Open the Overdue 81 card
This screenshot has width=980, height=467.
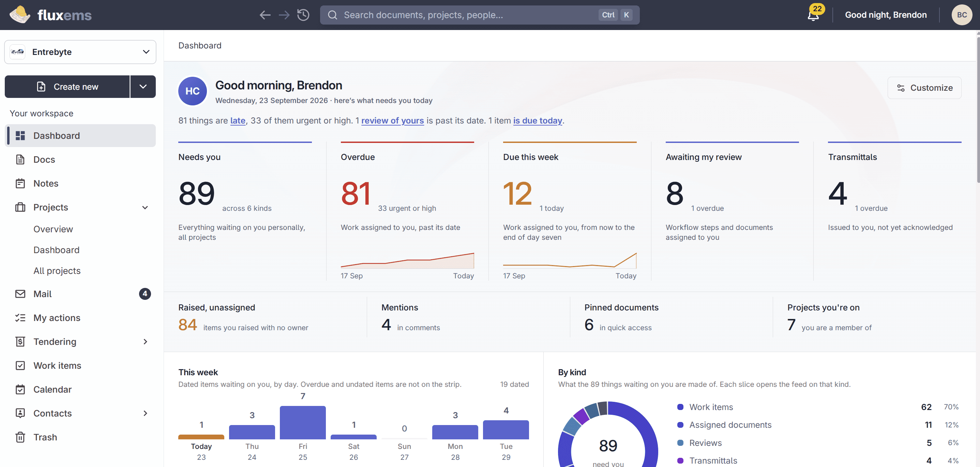click(x=407, y=211)
